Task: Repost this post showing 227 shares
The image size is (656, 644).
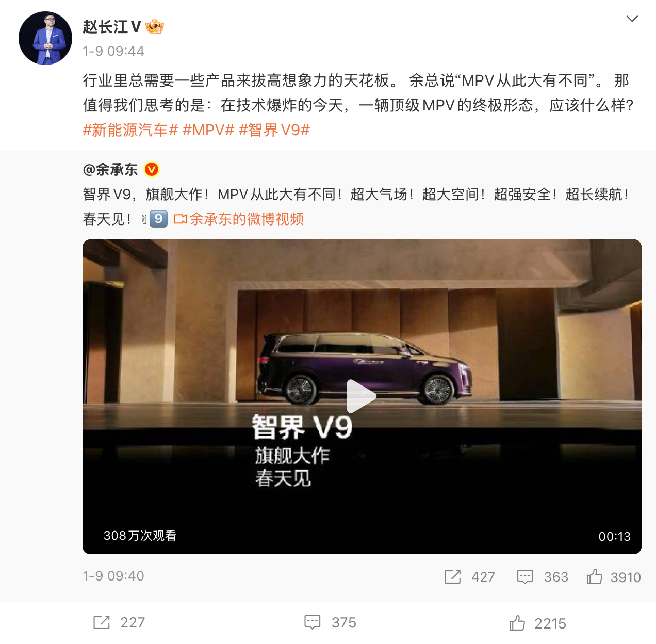Action: point(102,622)
